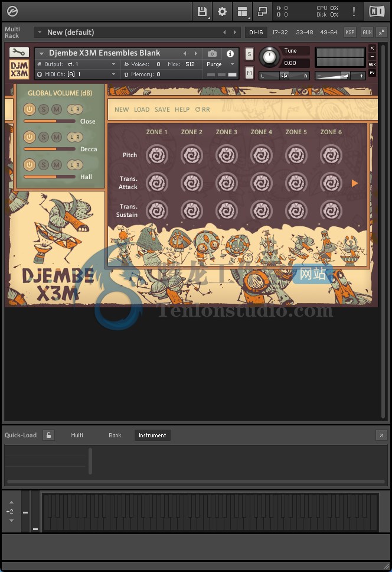This screenshot has width=392, height=572.
Task: Click the LOAD preset button
Action: coord(142,109)
